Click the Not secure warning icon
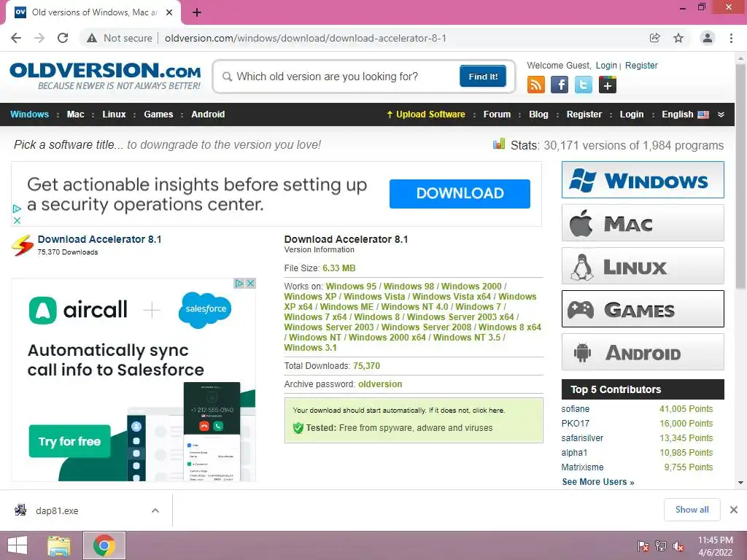 (92, 38)
